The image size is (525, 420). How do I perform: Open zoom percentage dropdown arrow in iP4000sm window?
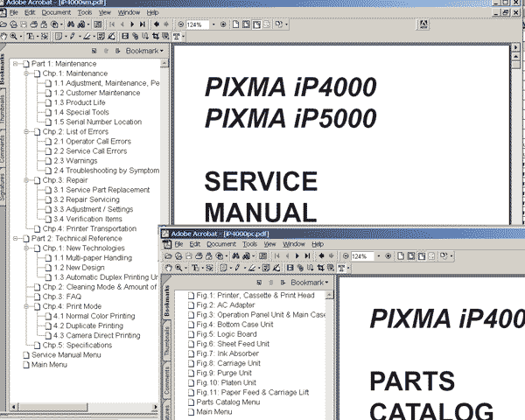213,24
